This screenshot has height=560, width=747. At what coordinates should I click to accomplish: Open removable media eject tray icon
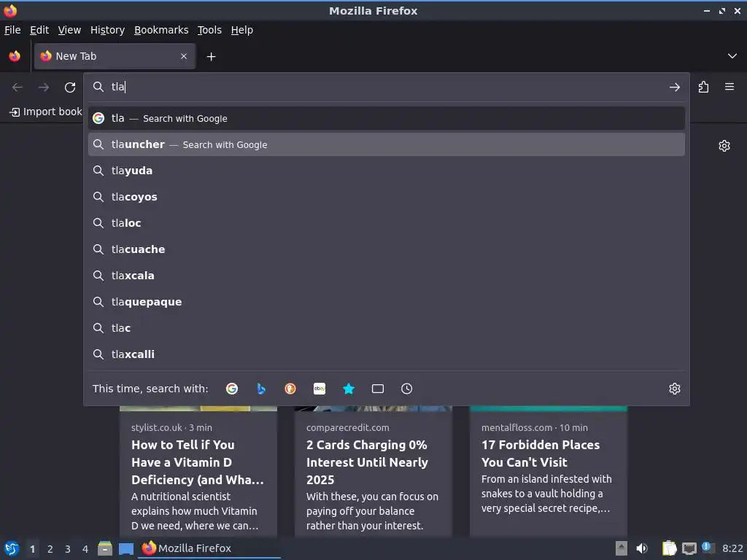[x=622, y=548]
